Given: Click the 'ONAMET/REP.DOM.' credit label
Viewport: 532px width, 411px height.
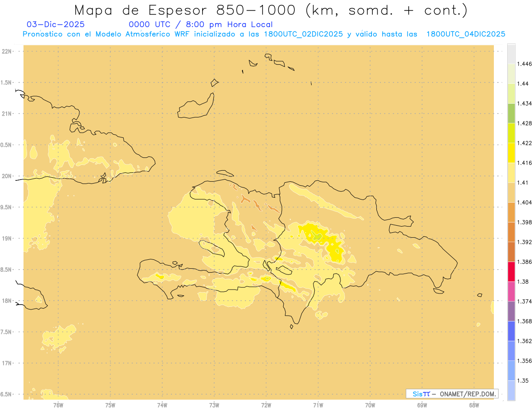Looking at the screenshot, I should point(468,394).
